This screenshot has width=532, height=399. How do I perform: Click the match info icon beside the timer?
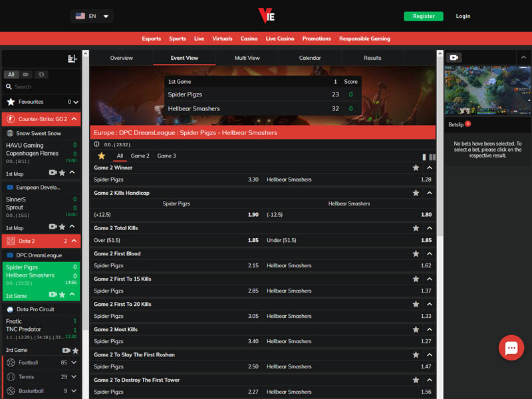(96, 144)
